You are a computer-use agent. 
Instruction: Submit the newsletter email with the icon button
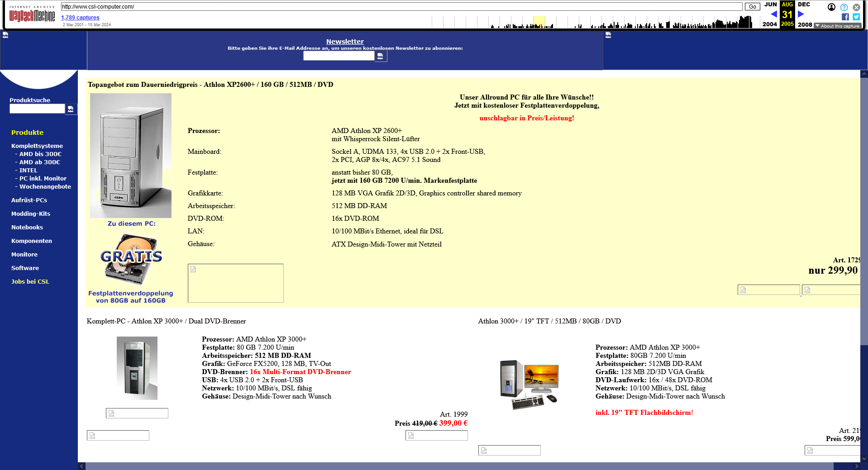click(381, 56)
